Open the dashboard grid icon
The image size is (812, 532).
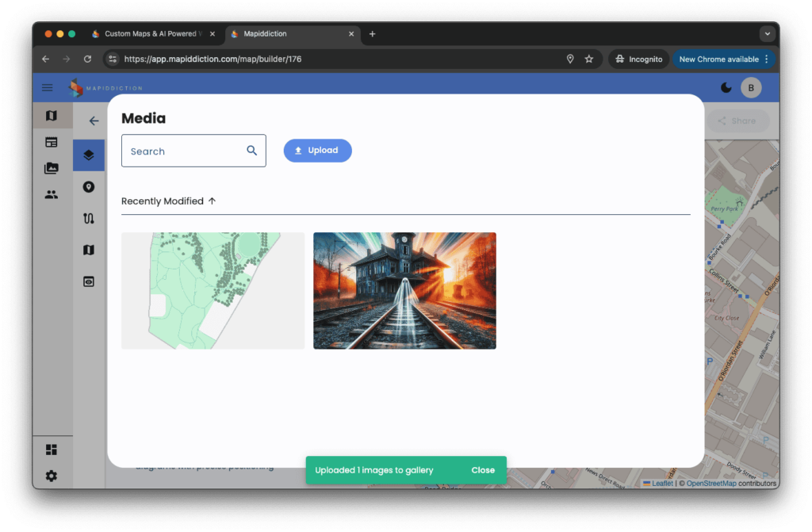[52, 450]
